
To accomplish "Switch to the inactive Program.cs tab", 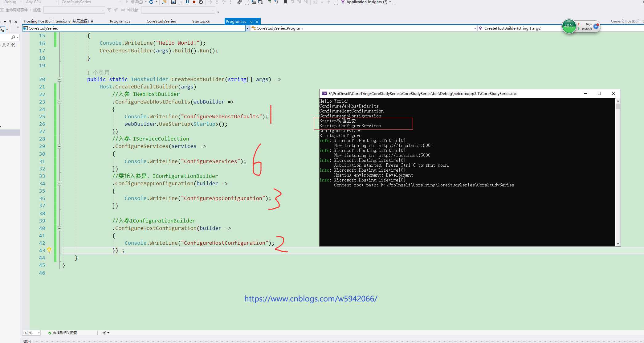I will click(120, 21).
